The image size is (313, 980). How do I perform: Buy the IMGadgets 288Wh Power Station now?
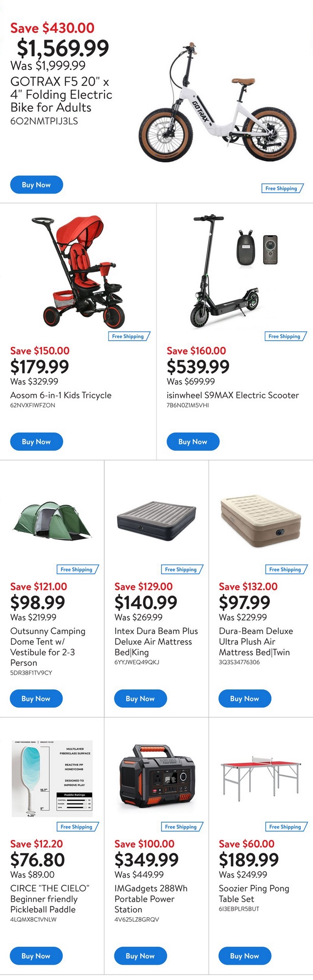click(x=140, y=955)
